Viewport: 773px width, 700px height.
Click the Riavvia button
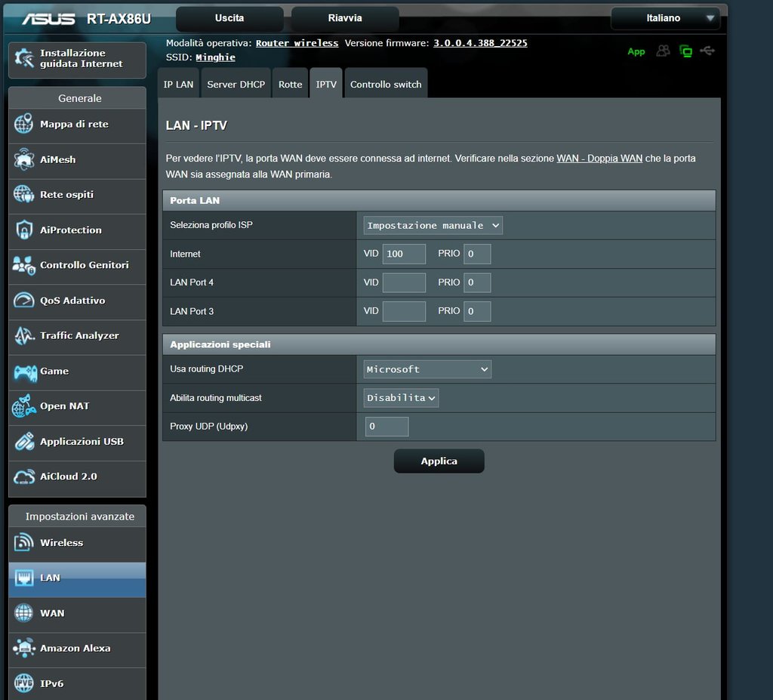(345, 18)
